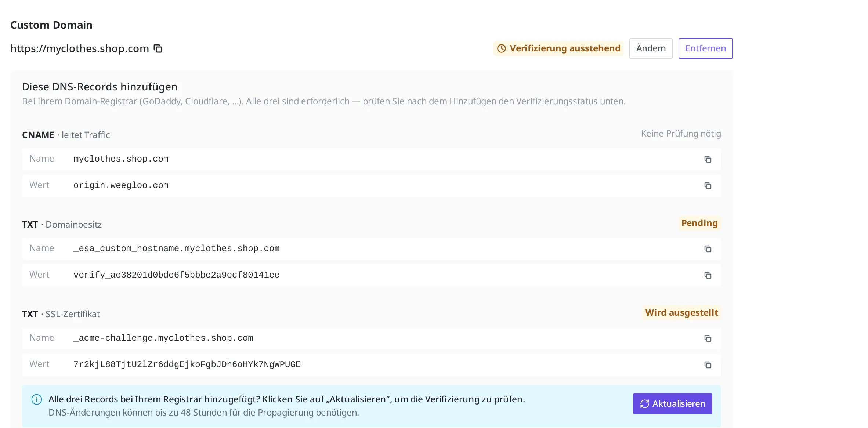Copy the 7r2kjL88TjtU SSL TXT value
The height and width of the screenshot is (428, 868).
point(708,365)
